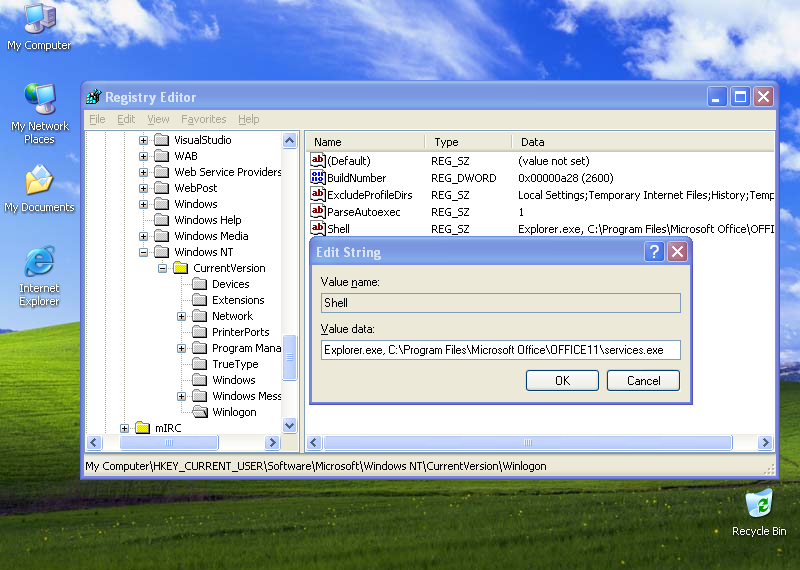
Task: Open the Help menu
Action: (248, 119)
